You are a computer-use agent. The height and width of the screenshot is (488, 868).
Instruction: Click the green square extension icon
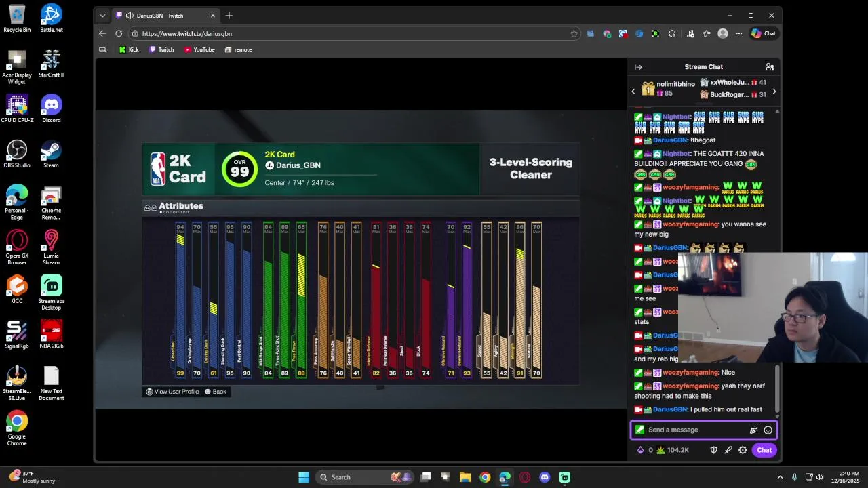click(656, 33)
